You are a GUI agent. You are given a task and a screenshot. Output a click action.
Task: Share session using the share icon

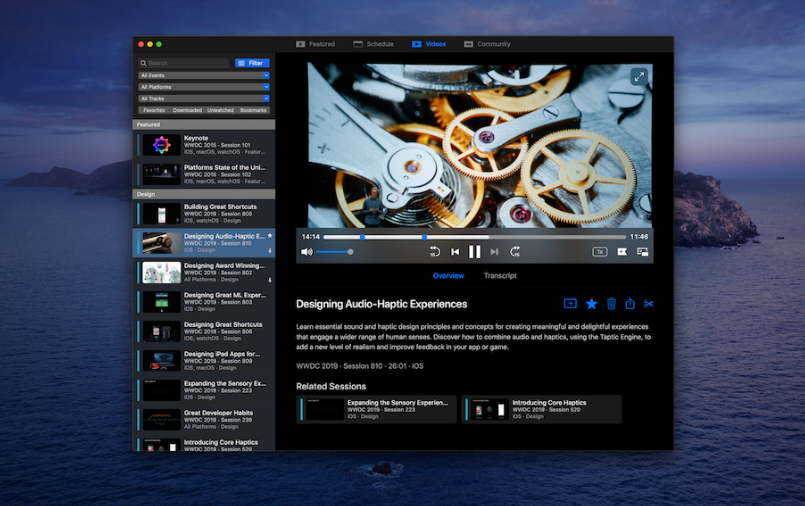630,304
